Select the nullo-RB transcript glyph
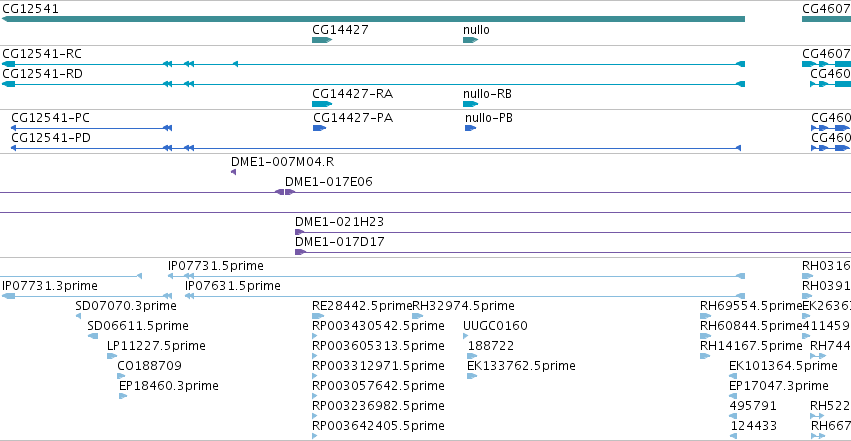The image size is (851, 441). point(471,104)
